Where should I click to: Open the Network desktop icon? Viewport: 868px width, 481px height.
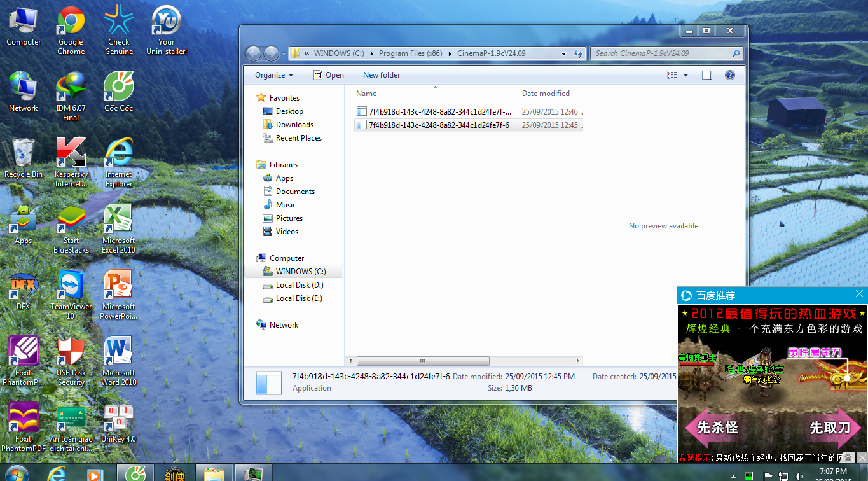tap(24, 92)
